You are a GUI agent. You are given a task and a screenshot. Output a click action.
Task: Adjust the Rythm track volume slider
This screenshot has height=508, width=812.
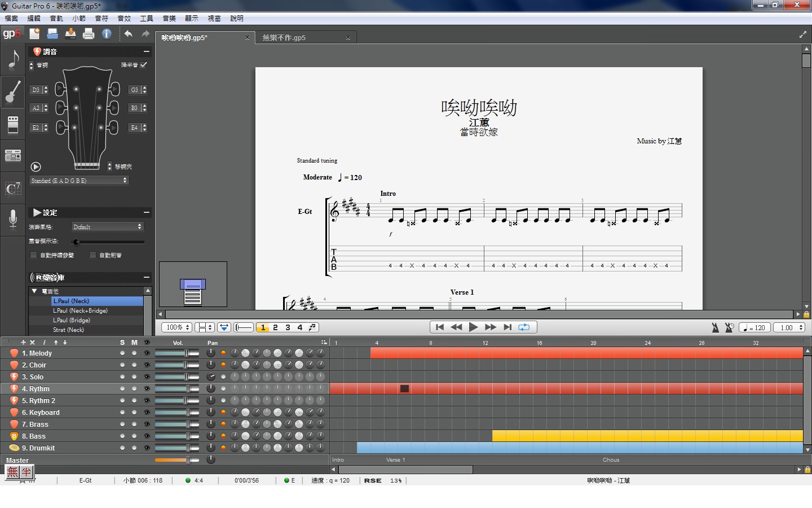[177, 389]
